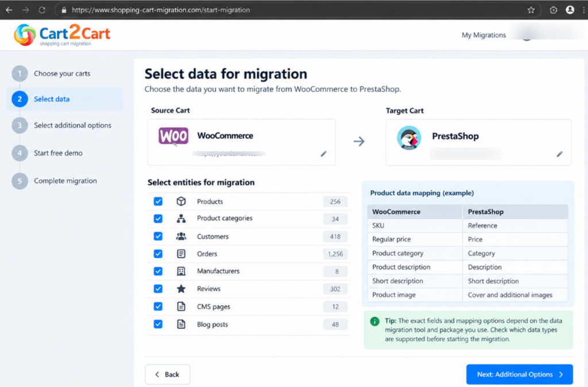The height and width of the screenshot is (387, 588).
Task: Select the SKU mapping cell
Action: click(415, 226)
